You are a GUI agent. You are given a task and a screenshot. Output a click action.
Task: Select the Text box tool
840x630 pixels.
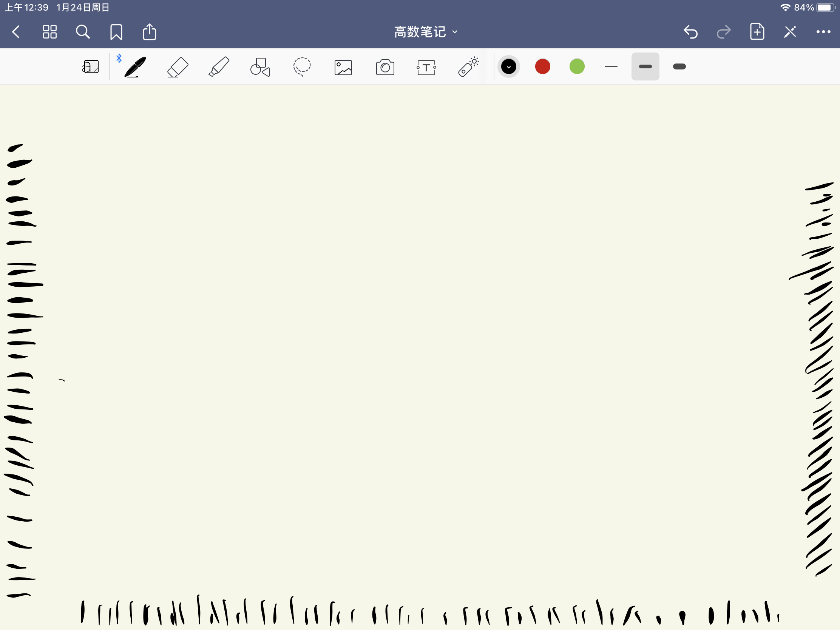(x=426, y=68)
